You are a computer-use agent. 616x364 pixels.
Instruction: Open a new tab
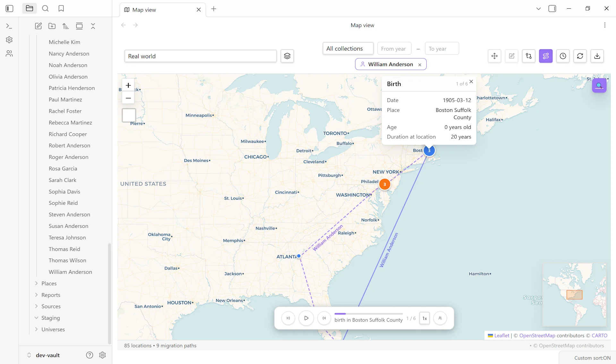click(x=214, y=9)
